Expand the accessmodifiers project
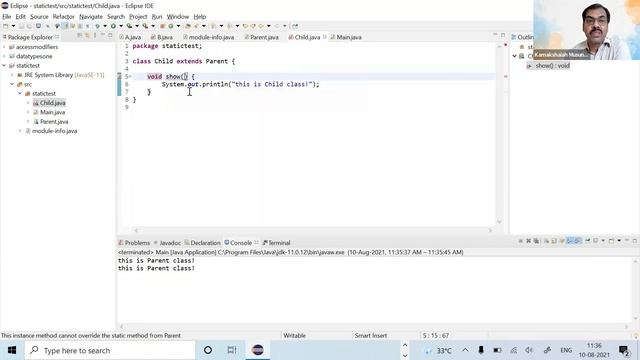 (4, 47)
